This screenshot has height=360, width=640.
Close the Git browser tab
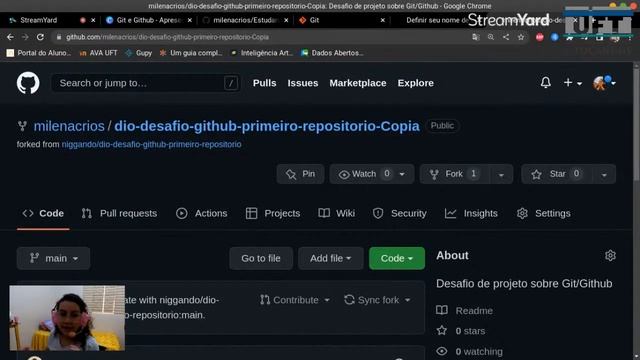[x=382, y=20]
